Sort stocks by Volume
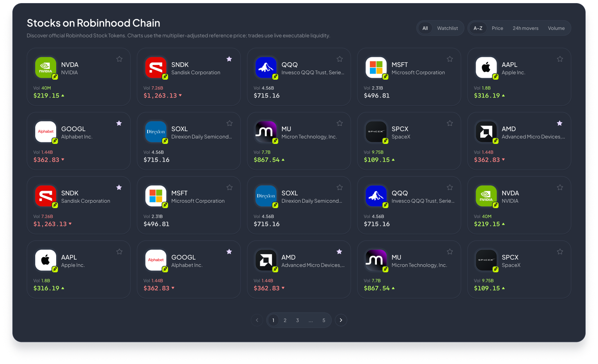598x364 pixels. pos(556,28)
